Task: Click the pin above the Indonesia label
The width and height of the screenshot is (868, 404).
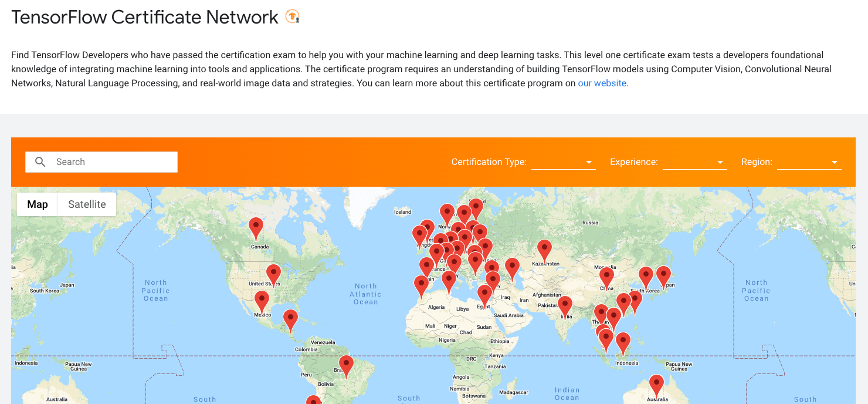Action: pyautogui.click(x=623, y=344)
